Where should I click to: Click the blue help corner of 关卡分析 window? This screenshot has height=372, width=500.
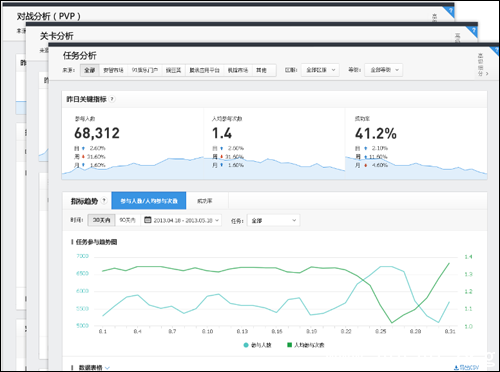click(x=474, y=30)
